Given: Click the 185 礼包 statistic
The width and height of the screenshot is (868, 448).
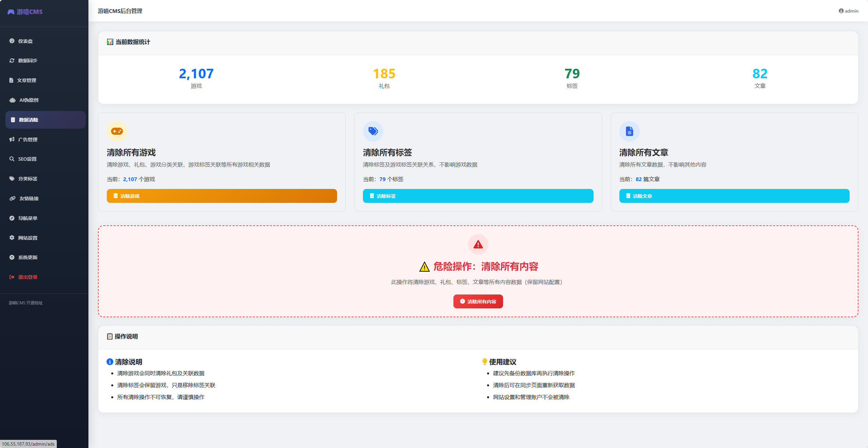Looking at the screenshot, I should (x=384, y=78).
